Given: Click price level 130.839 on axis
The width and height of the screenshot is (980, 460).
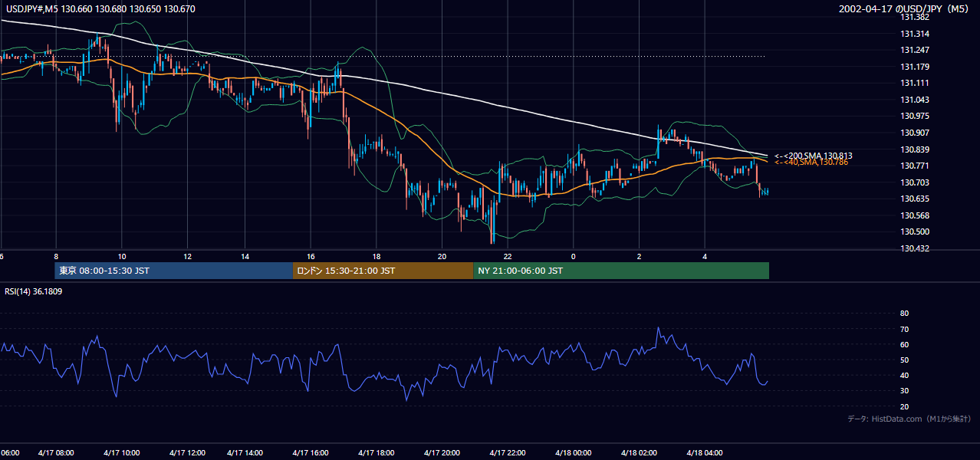Looking at the screenshot, I should pos(913,149).
